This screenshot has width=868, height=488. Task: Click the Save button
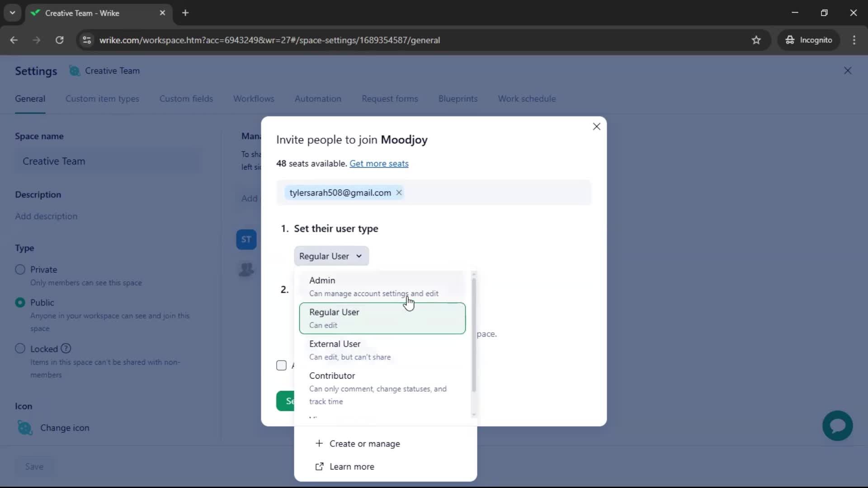[34, 466]
